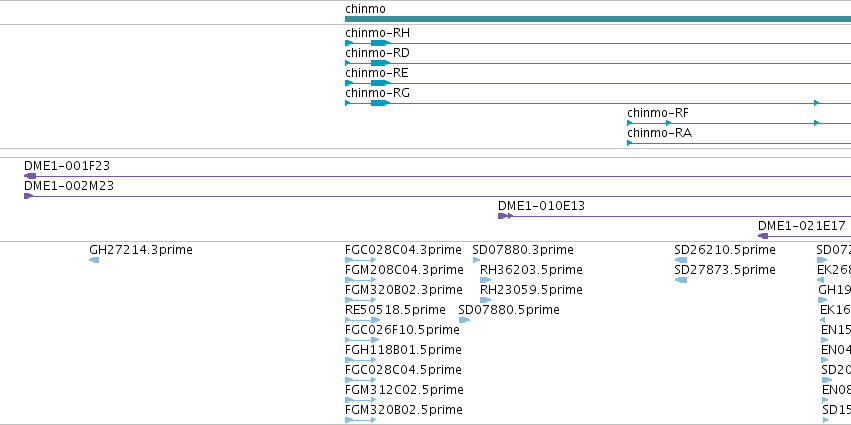This screenshot has height=425, width=851.
Task: Select the chinmo-RD transcript label
Action: 377,53
